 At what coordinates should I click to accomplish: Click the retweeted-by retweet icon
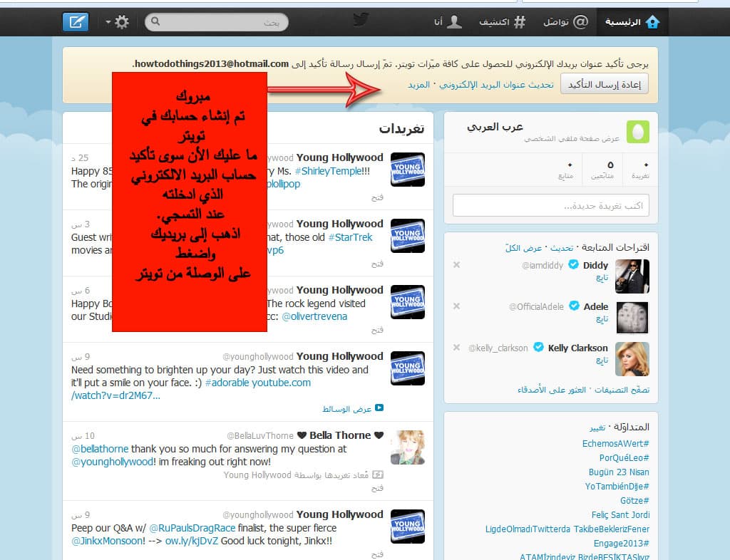(x=378, y=475)
